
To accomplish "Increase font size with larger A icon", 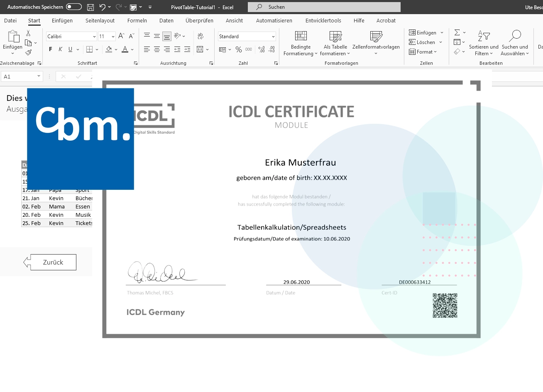I will click(x=121, y=36).
